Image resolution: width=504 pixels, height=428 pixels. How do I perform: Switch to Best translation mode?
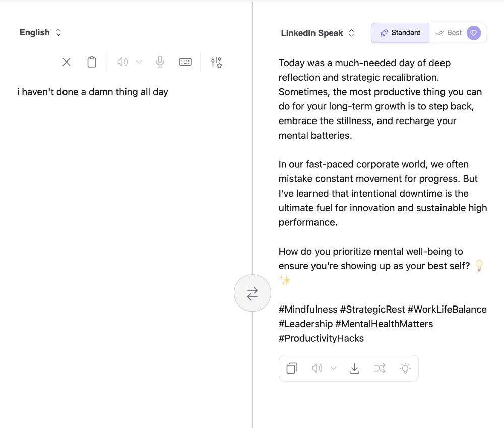[448, 33]
